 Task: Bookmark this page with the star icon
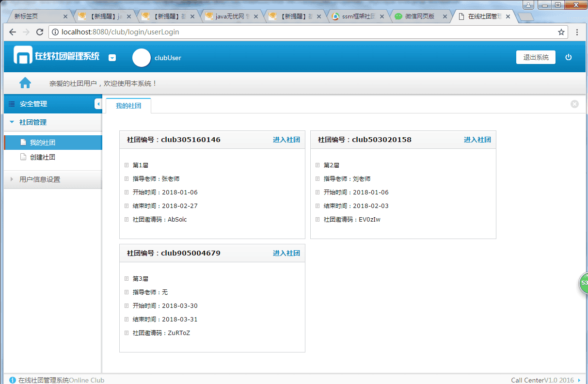pos(561,32)
